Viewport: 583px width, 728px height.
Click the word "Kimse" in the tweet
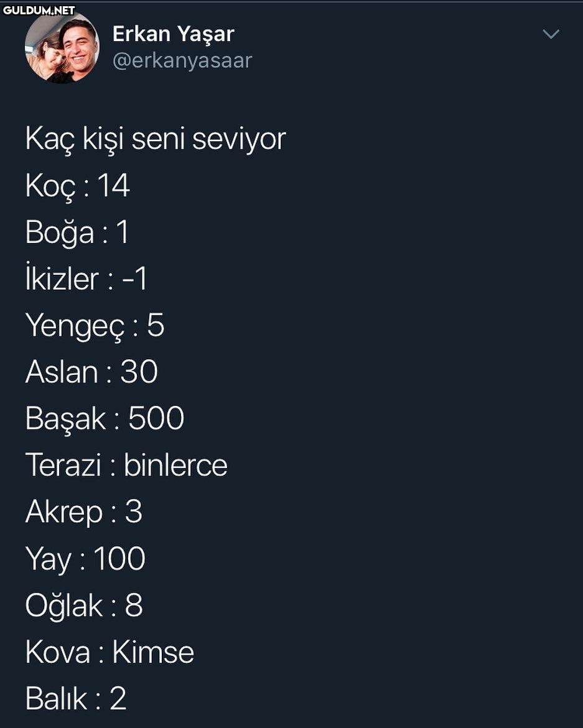click(x=153, y=652)
